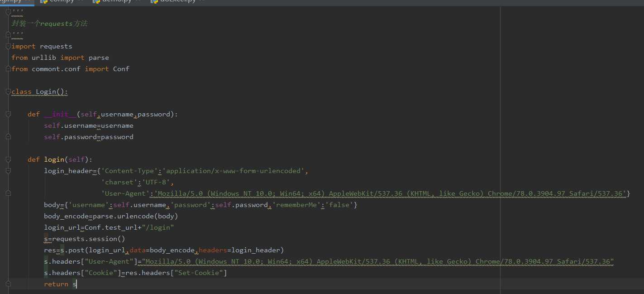Fold the __init__ method using gutter marker

click(x=8, y=114)
